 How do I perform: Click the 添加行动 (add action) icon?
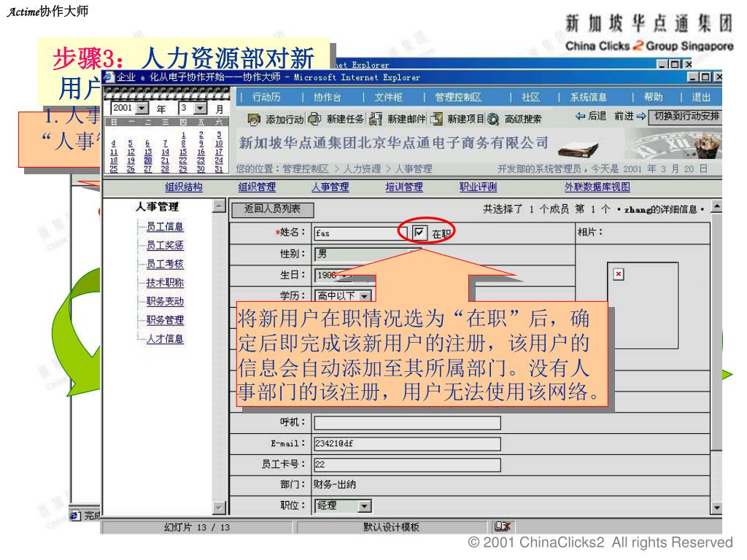click(x=255, y=120)
